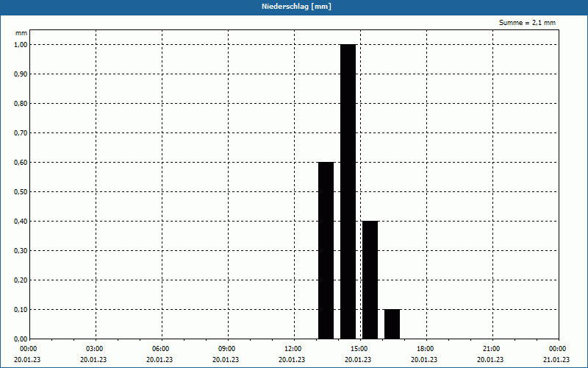Click the 00:00 label above 21.01.23
Screen dimensions: 588x368
(558, 349)
